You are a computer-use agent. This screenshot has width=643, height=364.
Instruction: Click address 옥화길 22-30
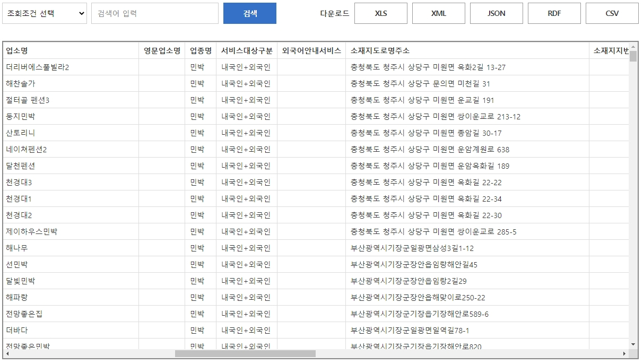[x=480, y=215]
